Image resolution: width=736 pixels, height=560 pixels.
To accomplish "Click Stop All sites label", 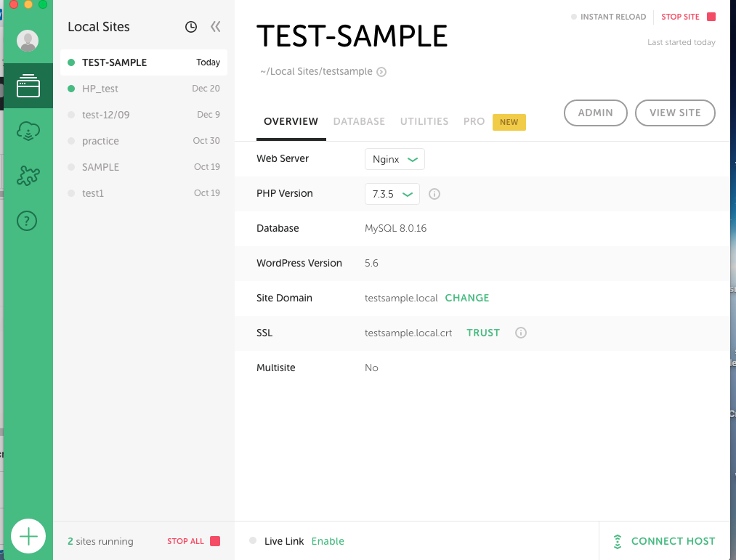I will [185, 541].
